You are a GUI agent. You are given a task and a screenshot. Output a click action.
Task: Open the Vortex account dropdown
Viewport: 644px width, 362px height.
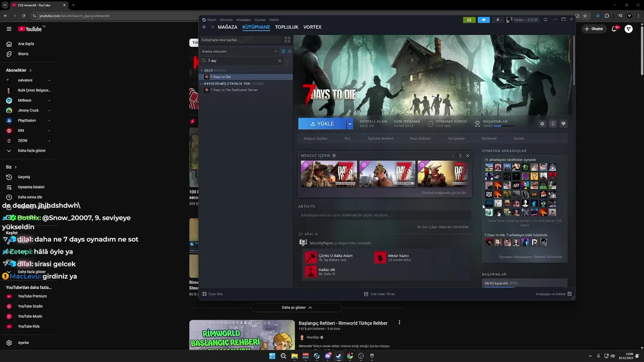pos(522,20)
